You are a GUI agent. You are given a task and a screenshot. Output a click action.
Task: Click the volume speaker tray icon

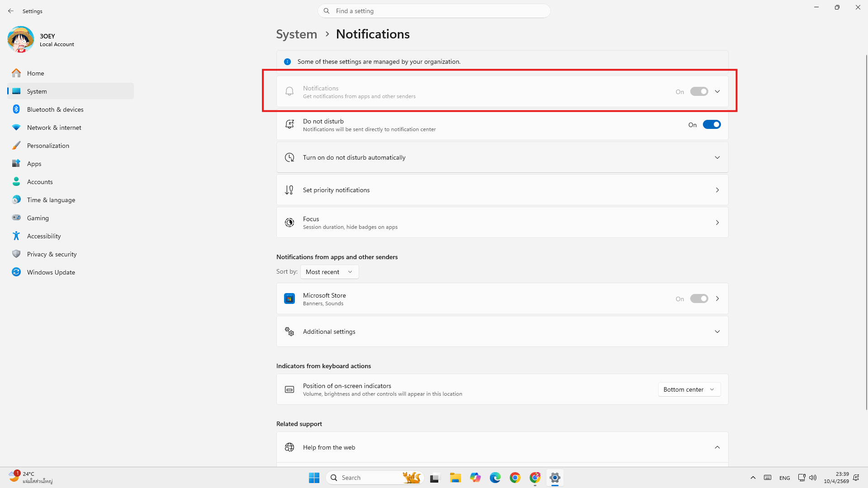point(813,478)
